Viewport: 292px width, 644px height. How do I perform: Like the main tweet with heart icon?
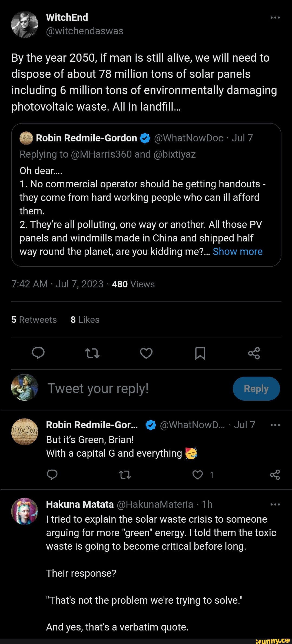pos(146,353)
